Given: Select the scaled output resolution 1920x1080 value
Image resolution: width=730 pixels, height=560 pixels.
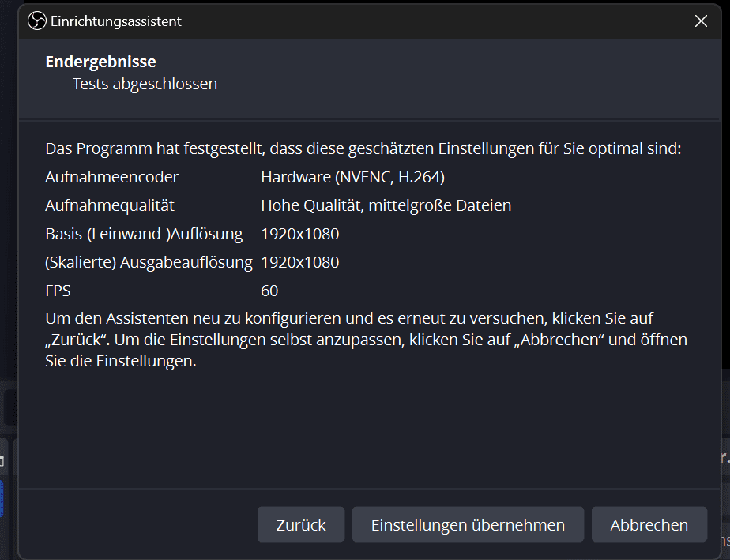Looking at the screenshot, I should [299, 262].
